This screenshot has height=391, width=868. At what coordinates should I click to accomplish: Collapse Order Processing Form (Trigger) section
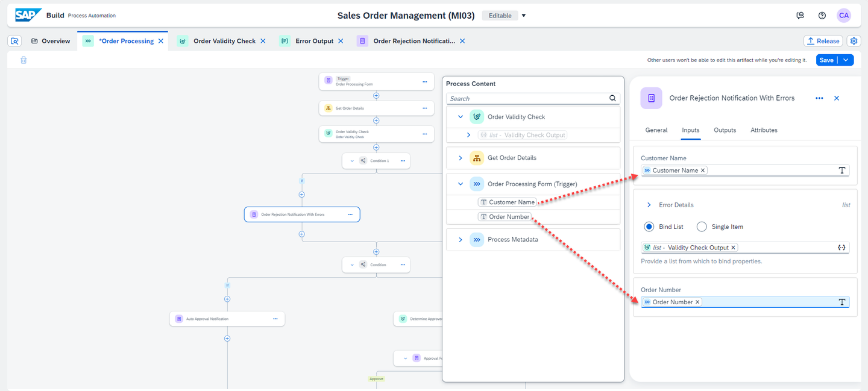click(460, 184)
